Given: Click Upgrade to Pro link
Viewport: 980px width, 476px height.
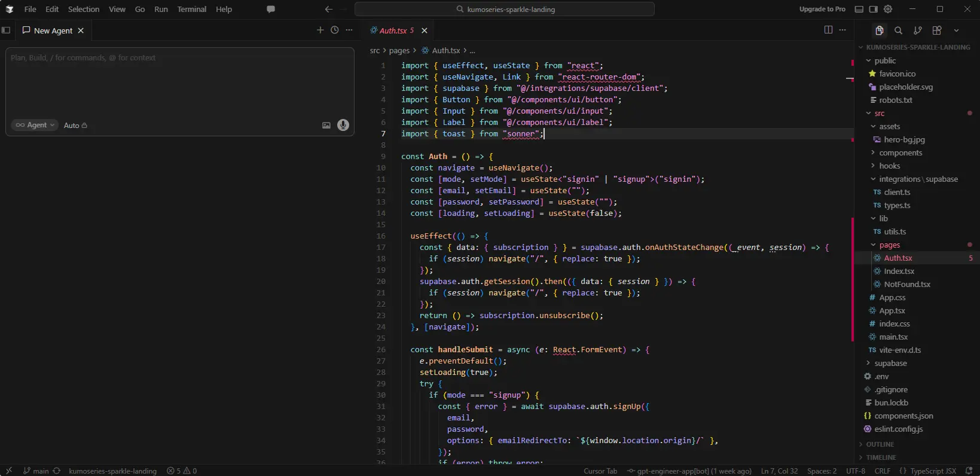Looking at the screenshot, I should pos(822,9).
